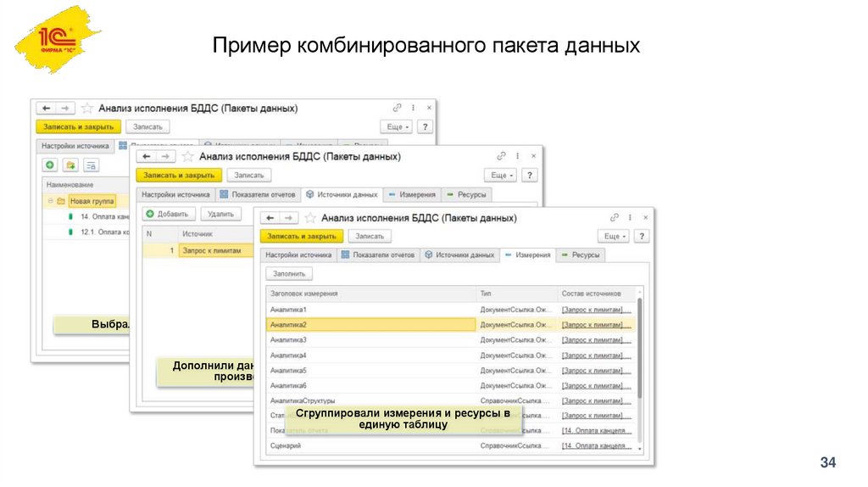Open Еще dropdown in middle window

click(x=501, y=175)
